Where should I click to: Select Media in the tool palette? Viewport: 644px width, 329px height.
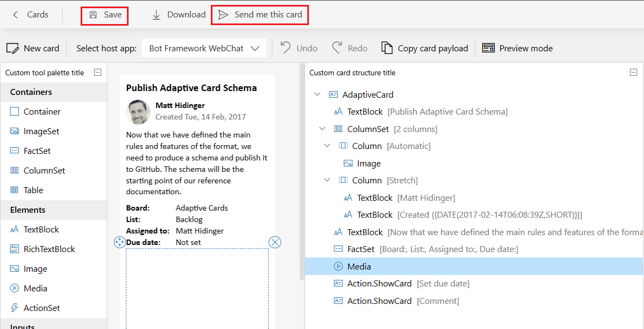click(x=53, y=289)
